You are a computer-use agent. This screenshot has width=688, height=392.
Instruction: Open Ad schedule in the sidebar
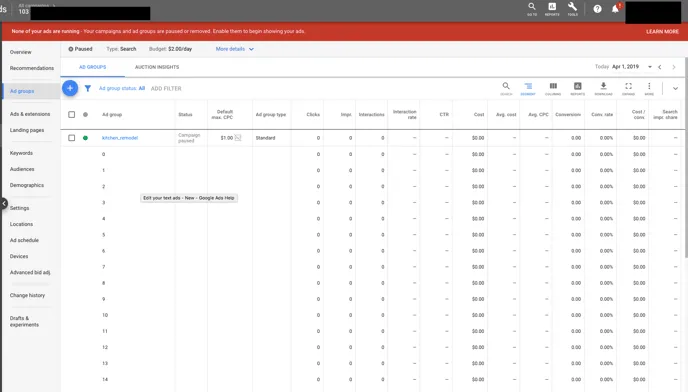tap(24, 240)
